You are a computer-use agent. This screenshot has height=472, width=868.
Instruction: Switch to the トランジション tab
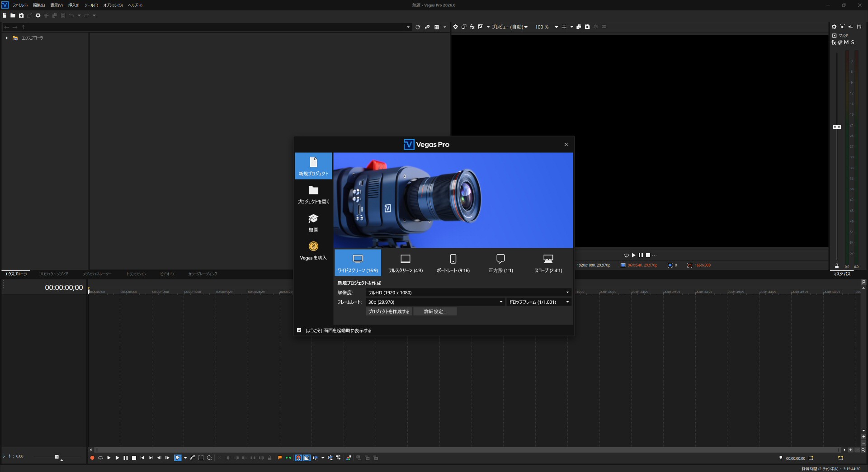136,274
